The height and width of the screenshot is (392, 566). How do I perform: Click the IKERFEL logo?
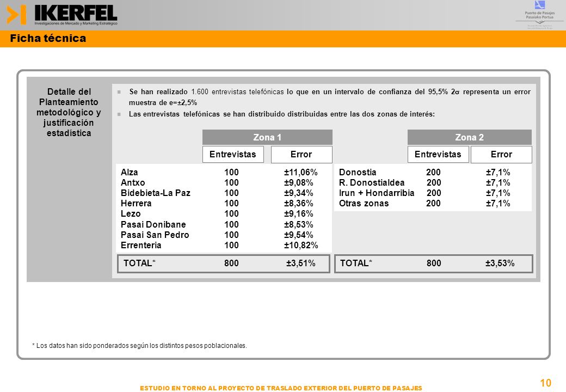[x=62, y=15]
